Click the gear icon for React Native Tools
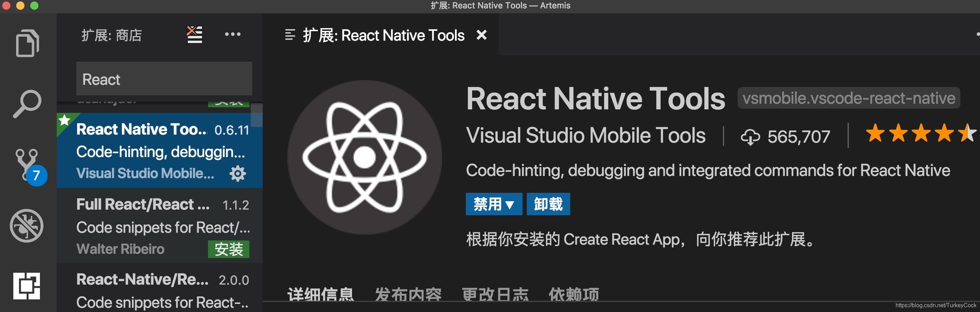The width and height of the screenshot is (980, 312). click(x=238, y=173)
